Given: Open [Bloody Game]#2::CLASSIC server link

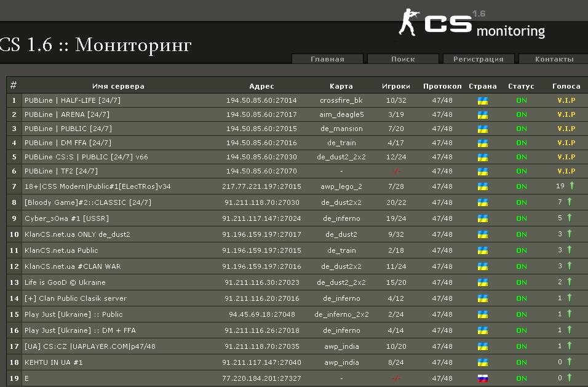Looking at the screenshot, I should [x=88, y=202].
